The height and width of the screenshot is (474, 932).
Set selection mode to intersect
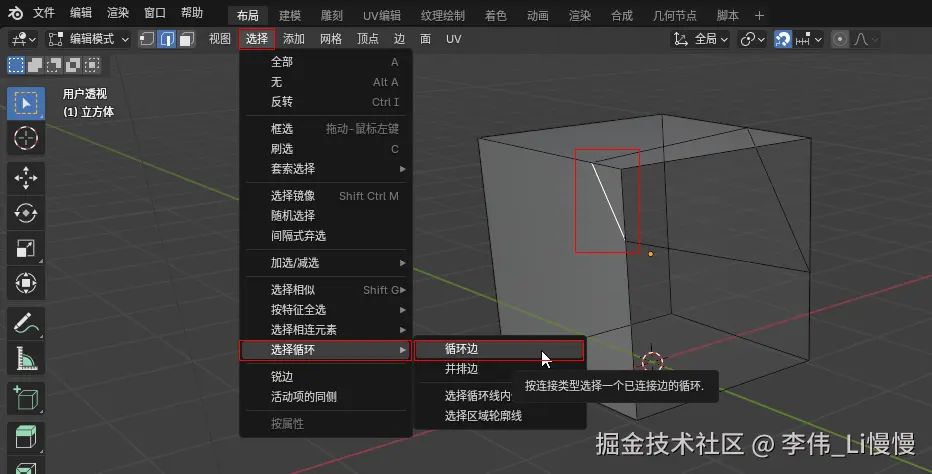pyautogui.click(x=92, y=65)
